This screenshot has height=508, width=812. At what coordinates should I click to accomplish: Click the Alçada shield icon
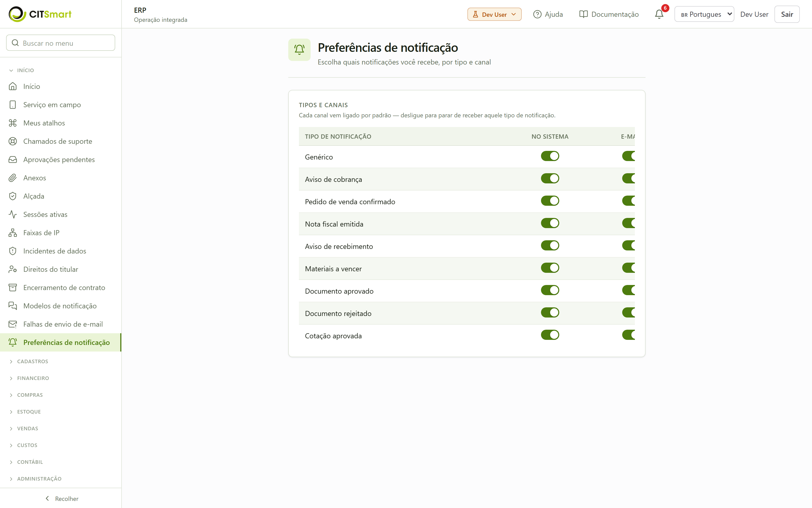13,196
